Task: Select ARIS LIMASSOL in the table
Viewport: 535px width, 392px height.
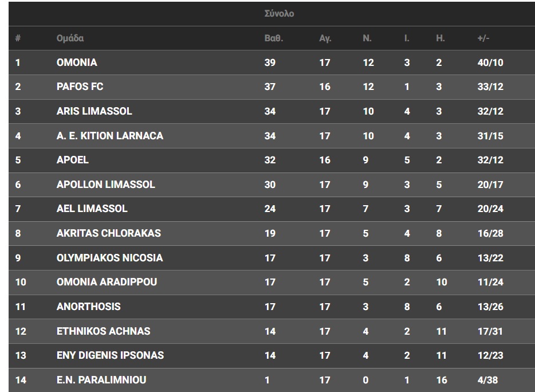Action: point(94,111)
